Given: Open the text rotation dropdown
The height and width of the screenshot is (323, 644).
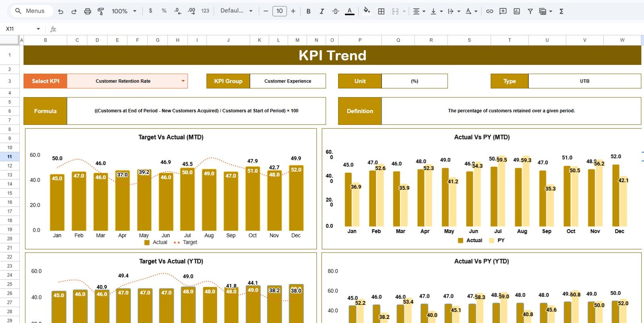Looking at the screenshot, I should click(x=471, y=11).
